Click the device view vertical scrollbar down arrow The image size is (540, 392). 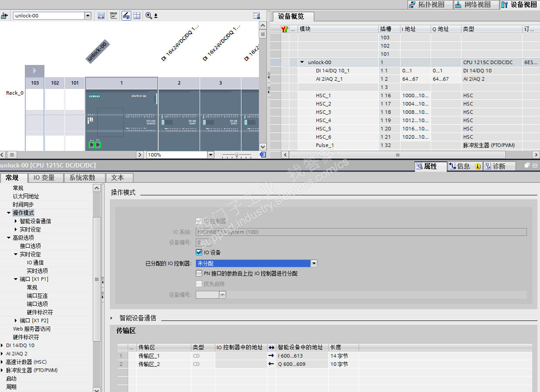pos(262,147)
